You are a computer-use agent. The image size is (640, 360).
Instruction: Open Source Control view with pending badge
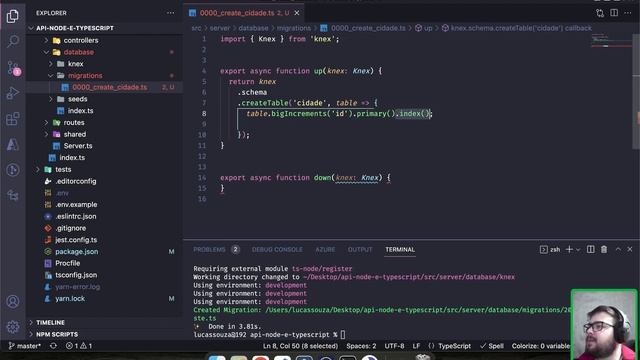13,68
